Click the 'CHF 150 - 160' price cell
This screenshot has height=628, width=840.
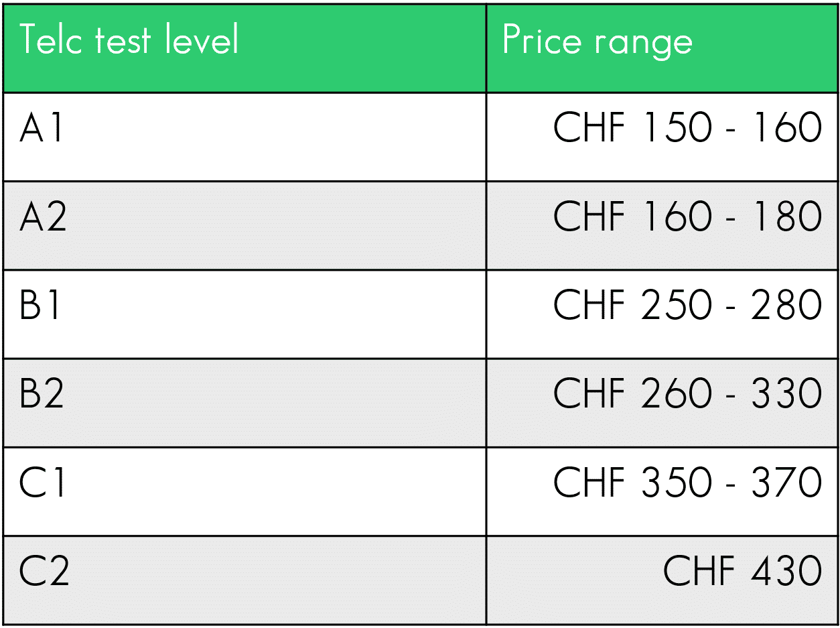(x=687, y=127)
